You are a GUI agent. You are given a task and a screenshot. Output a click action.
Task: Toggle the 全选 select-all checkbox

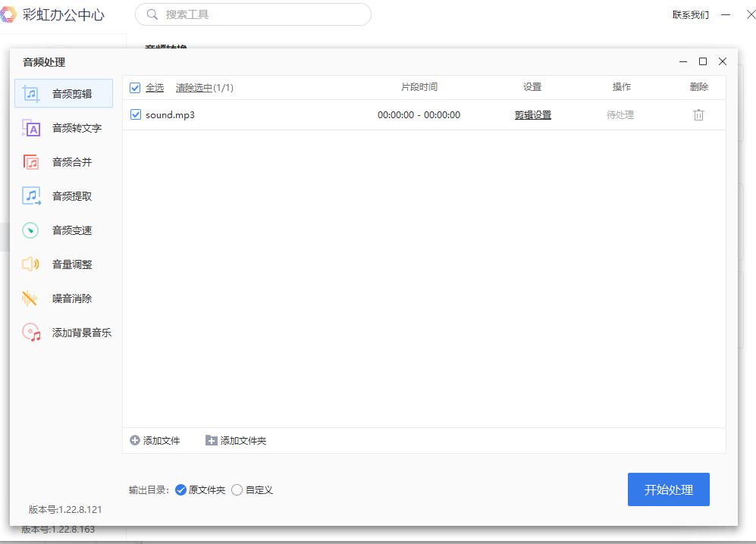pos(135,87)
